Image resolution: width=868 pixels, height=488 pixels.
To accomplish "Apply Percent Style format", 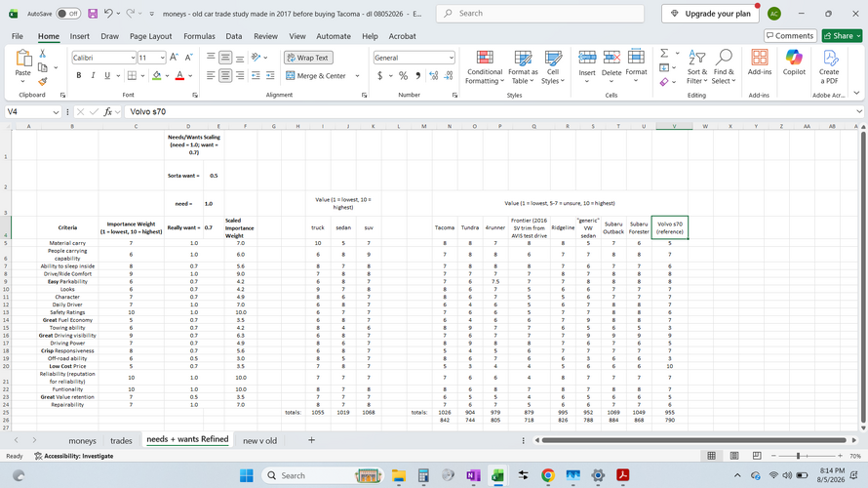I will coord(403,75).
